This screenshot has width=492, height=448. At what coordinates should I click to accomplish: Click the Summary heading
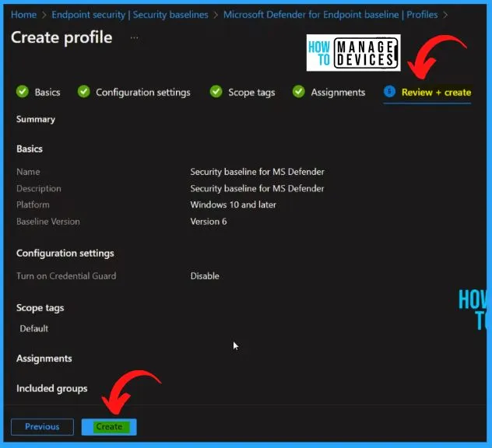(36, 119)
